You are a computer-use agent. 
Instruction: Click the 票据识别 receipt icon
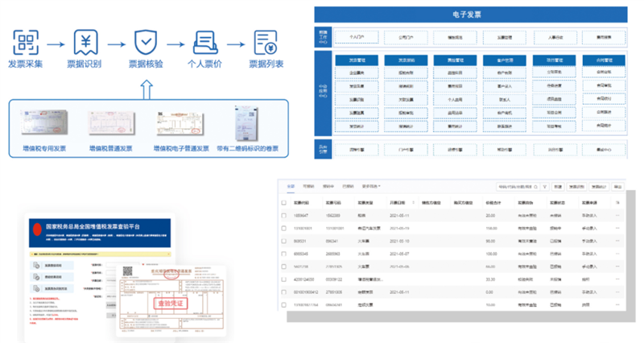click(87, 40)
